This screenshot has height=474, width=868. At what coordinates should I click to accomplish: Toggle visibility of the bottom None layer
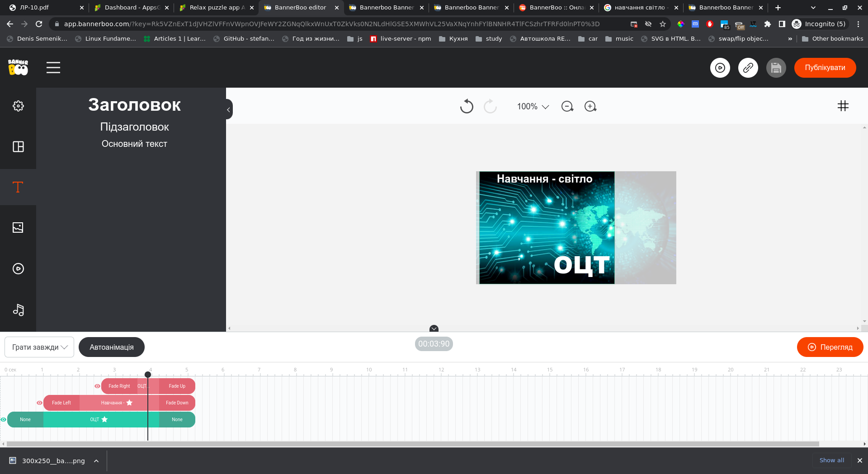(3, 420)
